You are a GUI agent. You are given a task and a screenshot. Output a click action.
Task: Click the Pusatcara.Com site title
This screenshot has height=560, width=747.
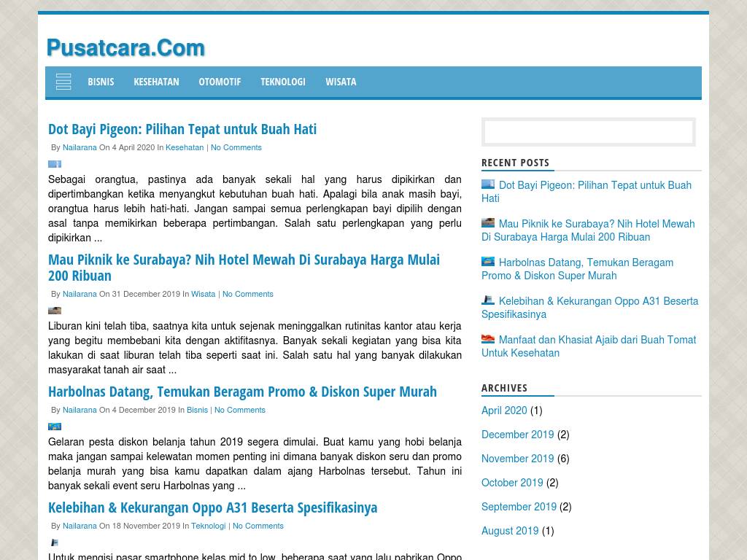click(x=125, y=48)
